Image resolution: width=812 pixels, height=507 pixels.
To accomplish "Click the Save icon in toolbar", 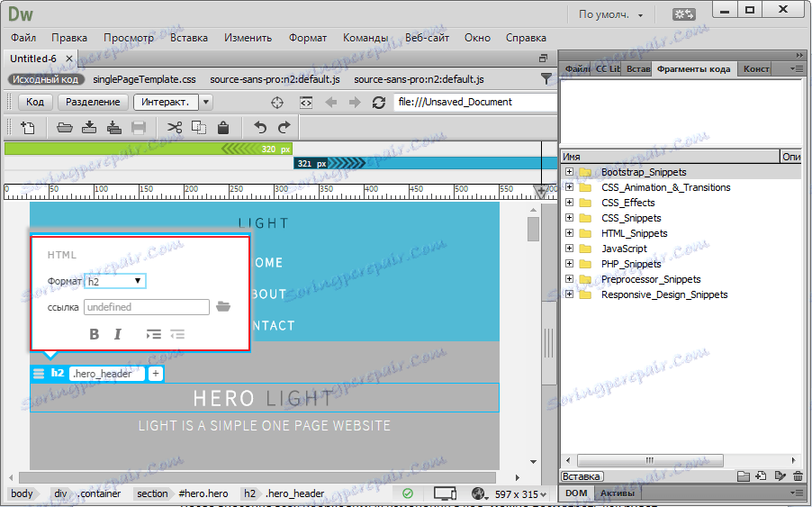I will (89, 127).
